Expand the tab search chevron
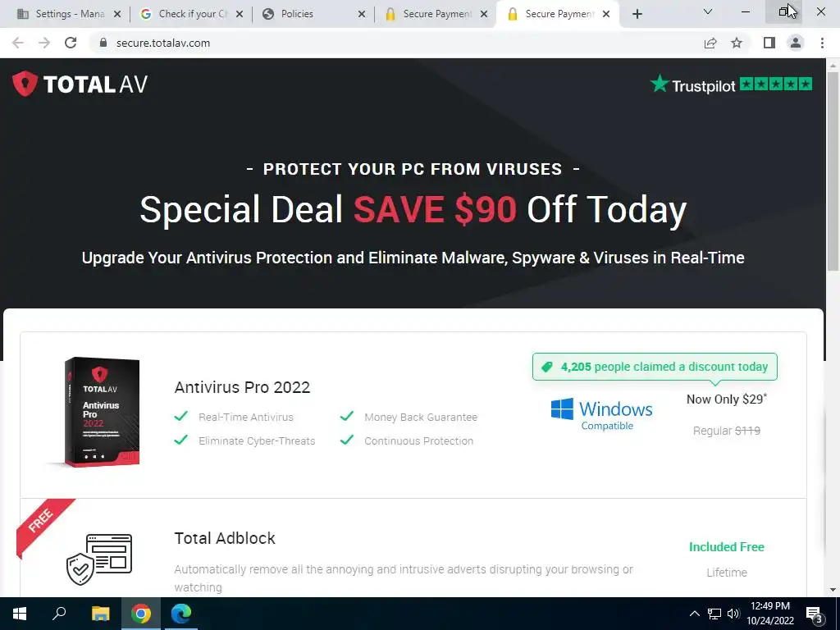This screenshot has height=630, width=840. 708,11
